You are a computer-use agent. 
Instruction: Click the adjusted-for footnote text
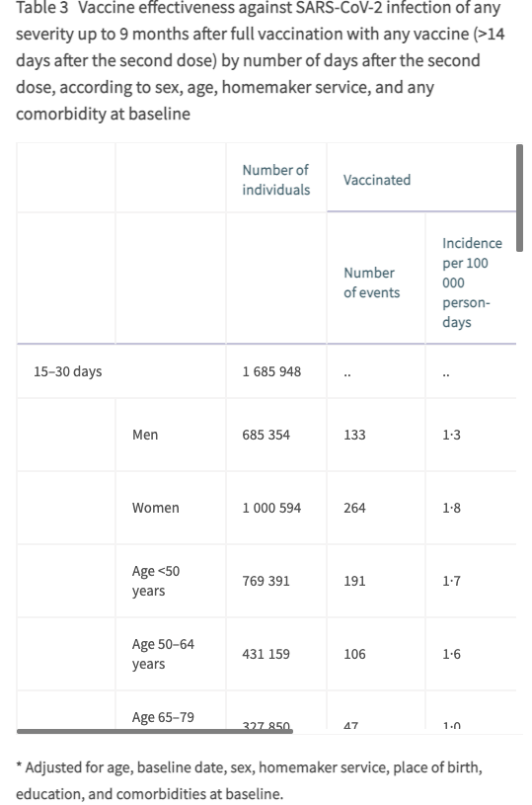coord(249,780)
